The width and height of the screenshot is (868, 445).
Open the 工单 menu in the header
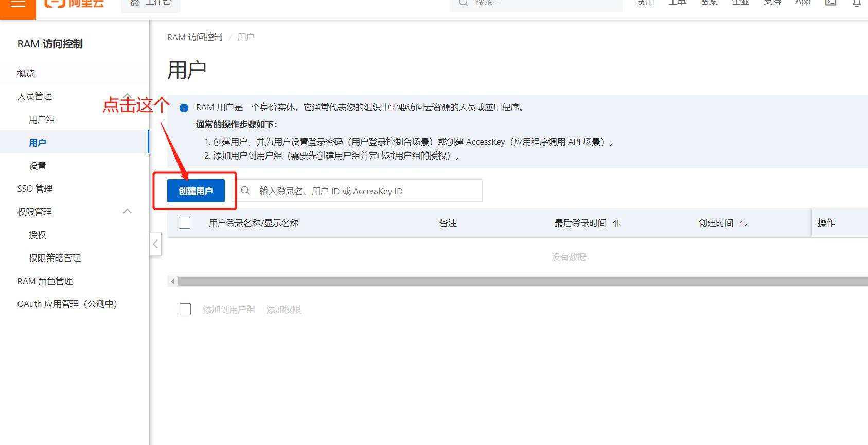pyautogui.click(x=677, y=3)
